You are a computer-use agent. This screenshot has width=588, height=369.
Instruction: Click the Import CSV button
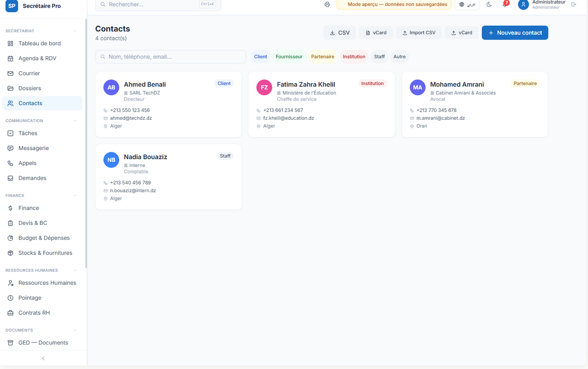(419, 33)
